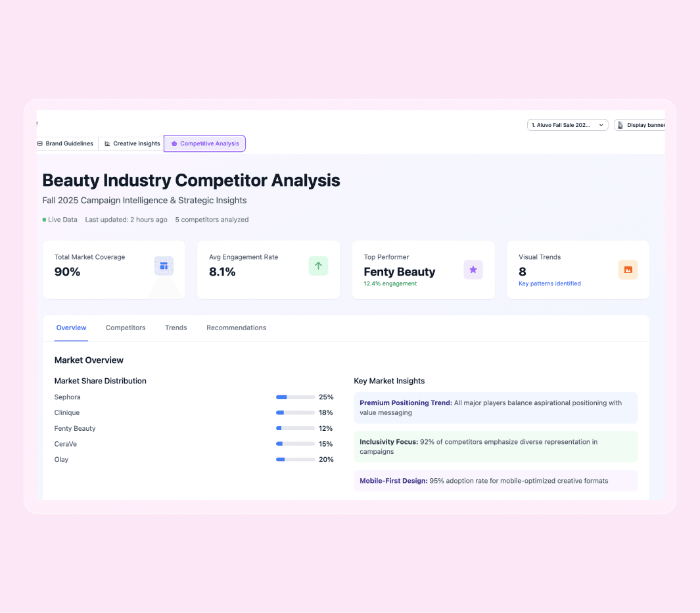
Task: Click the Inclusivity Focus insight card
Action: click(496, 447)
